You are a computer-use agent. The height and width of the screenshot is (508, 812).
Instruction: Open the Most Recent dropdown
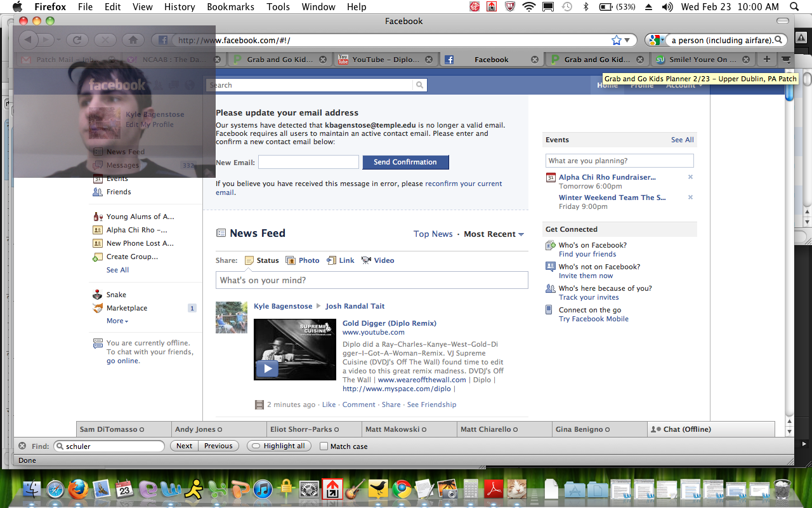[x=494, y=234]
